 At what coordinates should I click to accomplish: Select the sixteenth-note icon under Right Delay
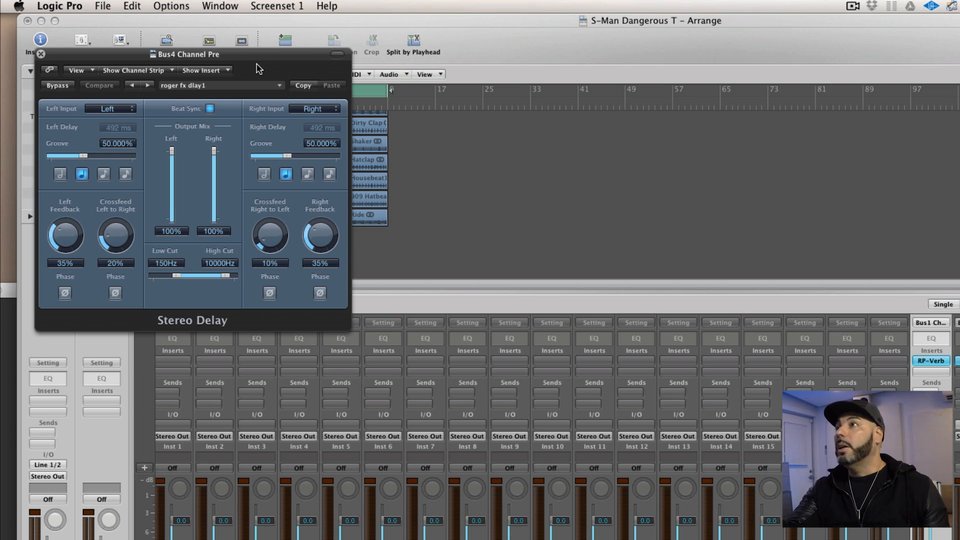tap(329, 174)
